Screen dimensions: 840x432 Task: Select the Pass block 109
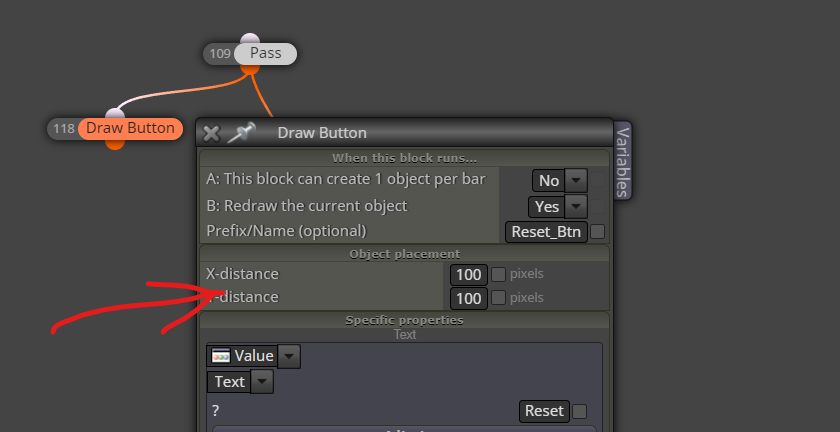click(x=266, y=54)
